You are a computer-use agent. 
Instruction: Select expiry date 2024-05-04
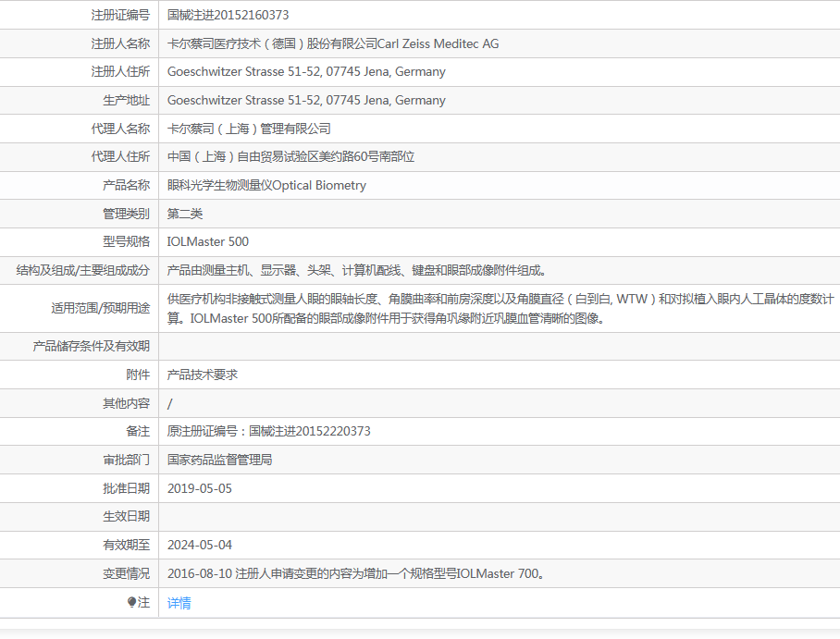click(200, 545)
